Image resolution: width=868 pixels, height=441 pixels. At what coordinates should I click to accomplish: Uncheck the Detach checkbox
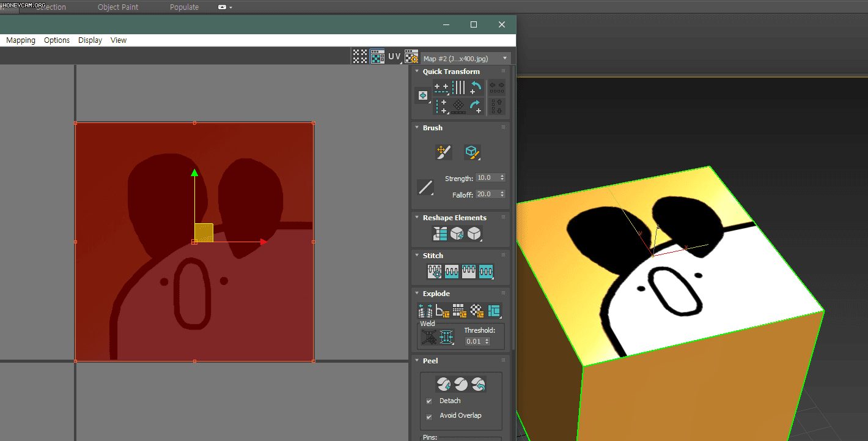coord(429,401)
